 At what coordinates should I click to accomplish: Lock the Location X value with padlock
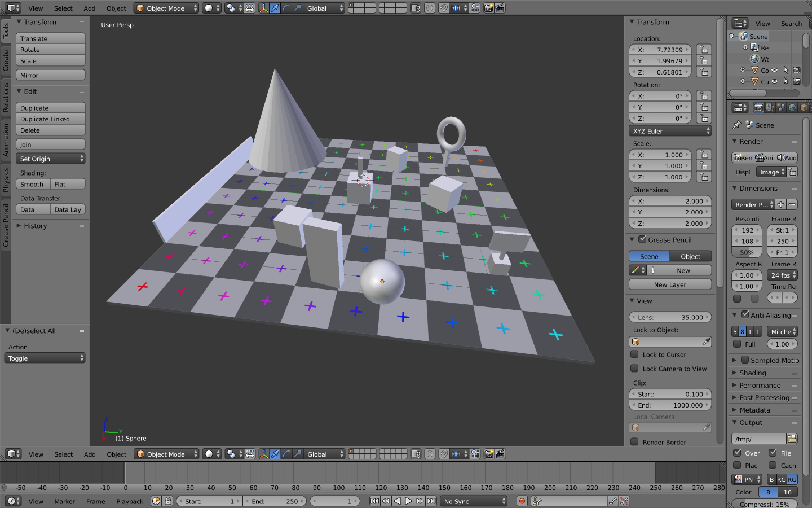(703, 50)
